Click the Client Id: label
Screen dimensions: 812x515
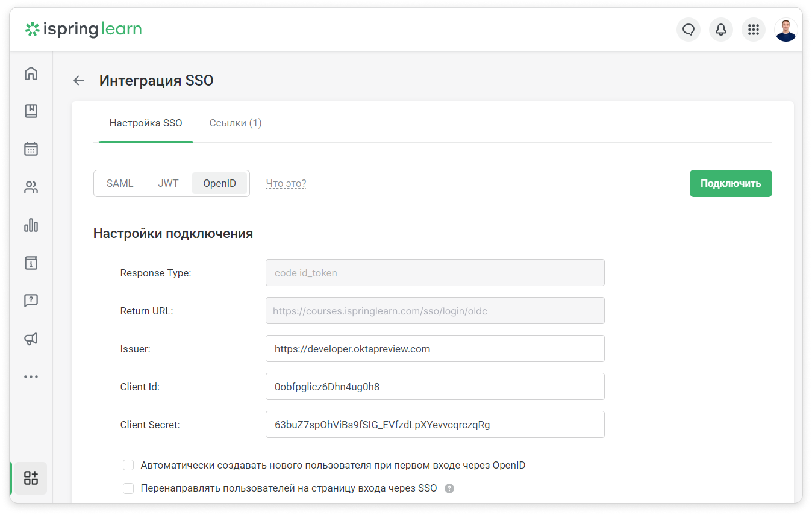tap(140, 387)
